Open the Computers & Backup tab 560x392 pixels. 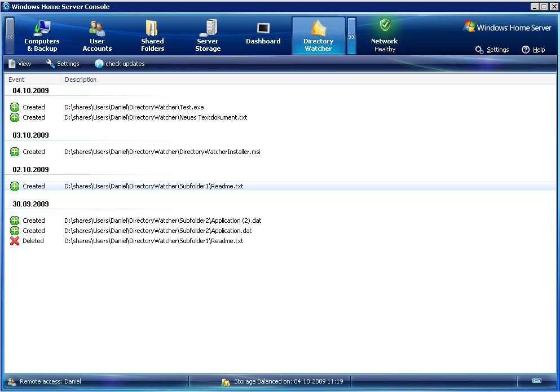[x=42, y=36]
